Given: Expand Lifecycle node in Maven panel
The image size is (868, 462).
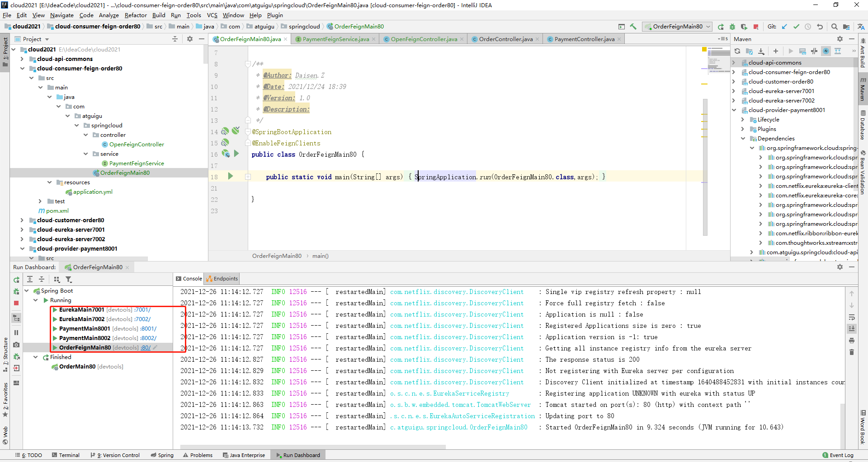Looking at the screenshot, I should (743, 120).
